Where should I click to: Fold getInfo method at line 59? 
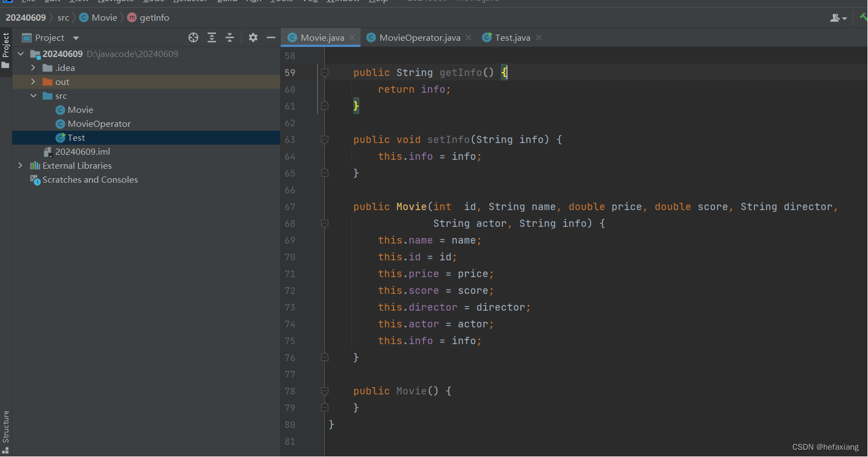[324, 73]
